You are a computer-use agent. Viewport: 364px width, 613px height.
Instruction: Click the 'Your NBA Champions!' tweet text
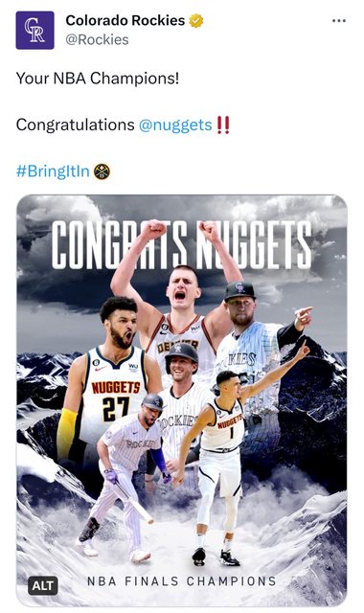(x=98, y=79)
